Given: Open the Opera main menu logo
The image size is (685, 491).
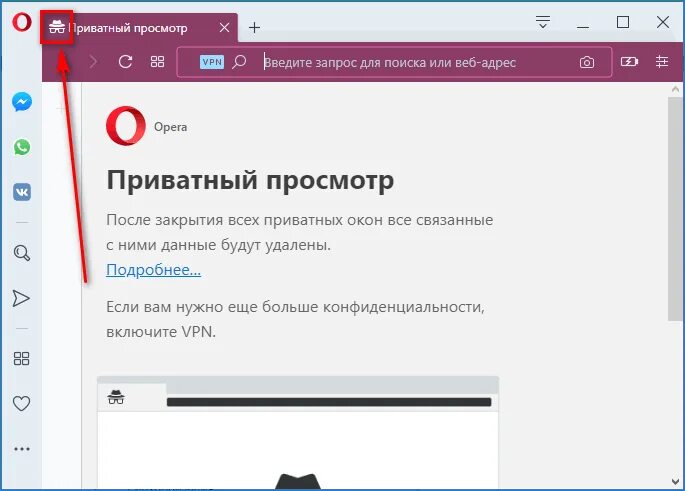Looking at the screenshot, I should pos(22,22).
